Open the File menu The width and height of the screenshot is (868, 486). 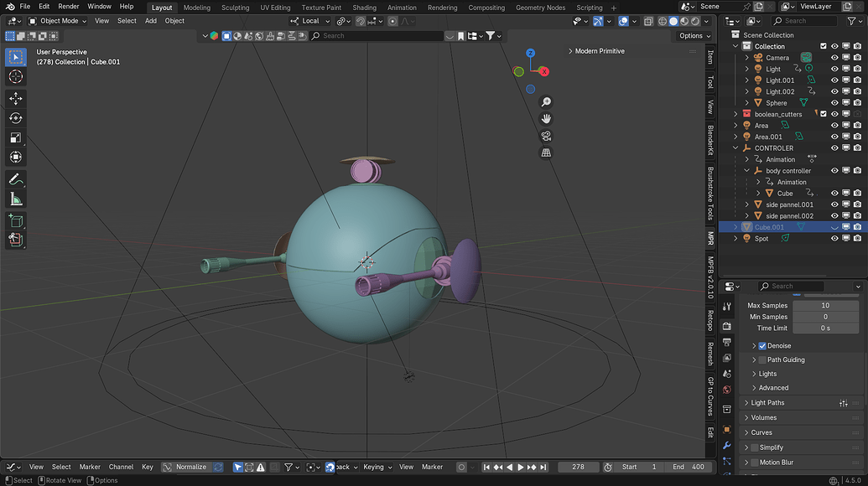pos(25,7)
